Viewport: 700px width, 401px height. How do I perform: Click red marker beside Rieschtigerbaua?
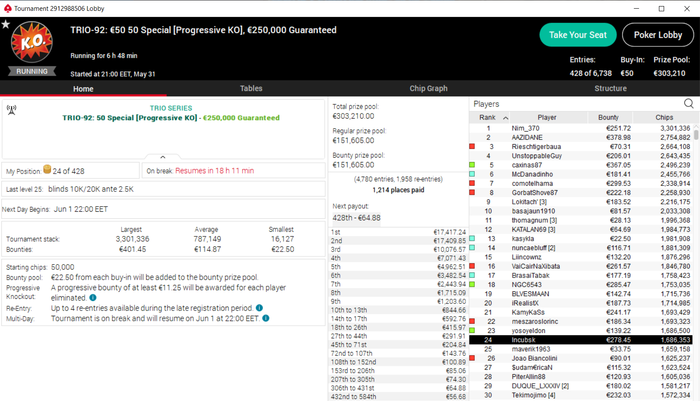pyautogui.click(x=472, y=146)
